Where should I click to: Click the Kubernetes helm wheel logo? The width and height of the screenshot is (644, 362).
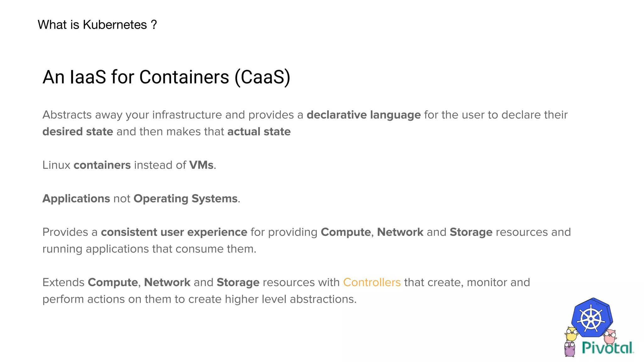(x=592, y=318)
